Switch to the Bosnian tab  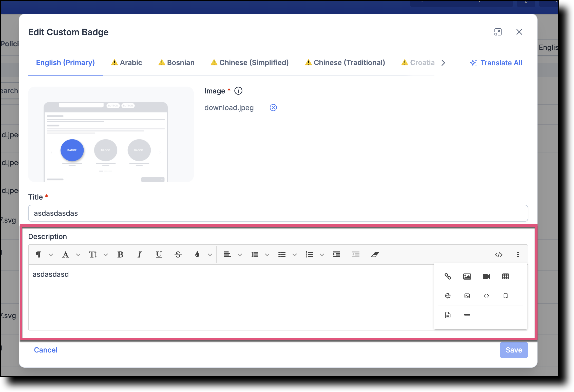click(176, 63)
